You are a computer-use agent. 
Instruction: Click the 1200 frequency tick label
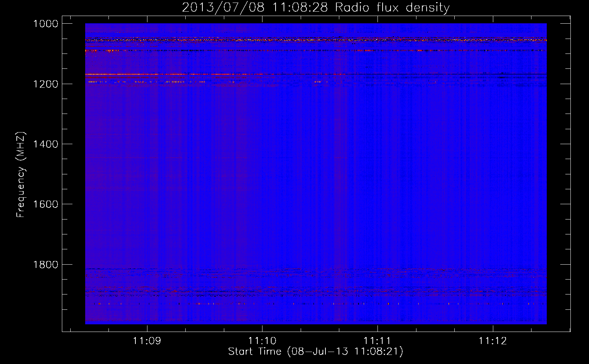click(x=46, y=84)
